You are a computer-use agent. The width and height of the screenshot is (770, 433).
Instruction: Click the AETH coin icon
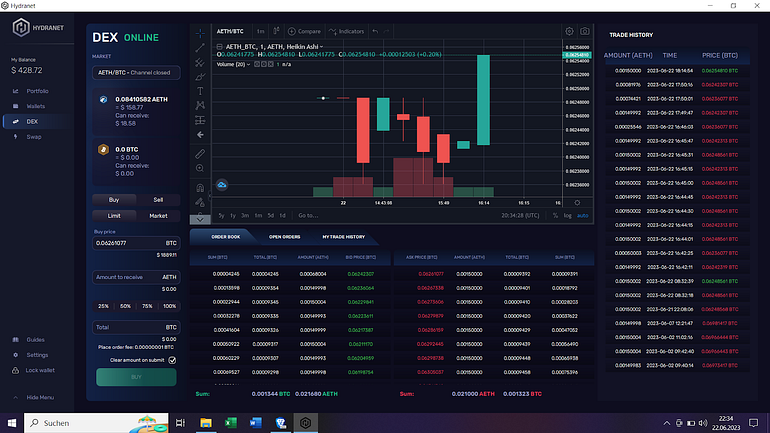point(103,99)
